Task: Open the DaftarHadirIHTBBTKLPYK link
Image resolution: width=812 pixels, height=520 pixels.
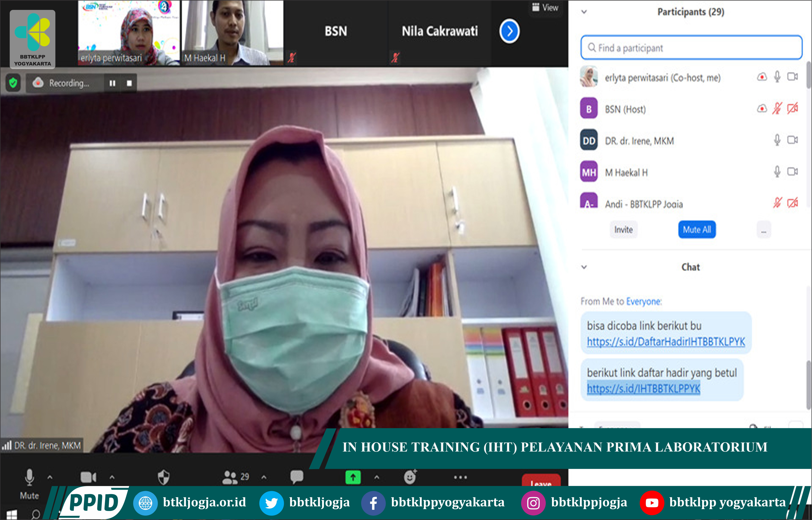Action: pyautogui.click(x=666, y=342)
